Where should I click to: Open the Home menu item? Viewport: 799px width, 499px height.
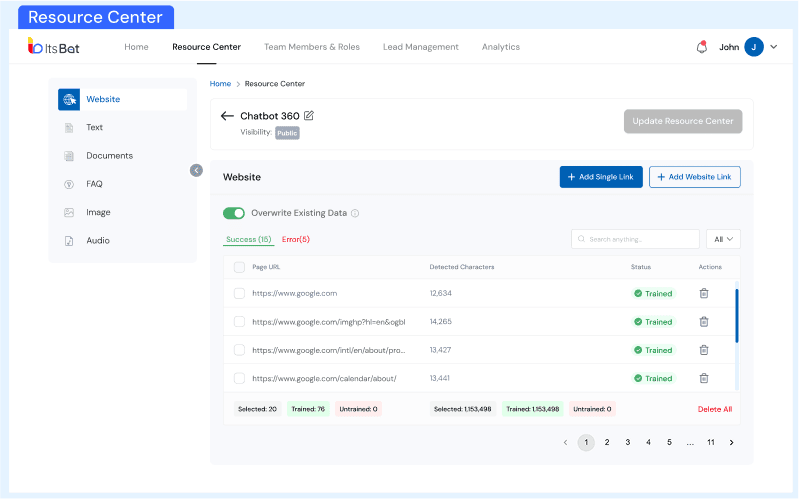tap(136, 47)
